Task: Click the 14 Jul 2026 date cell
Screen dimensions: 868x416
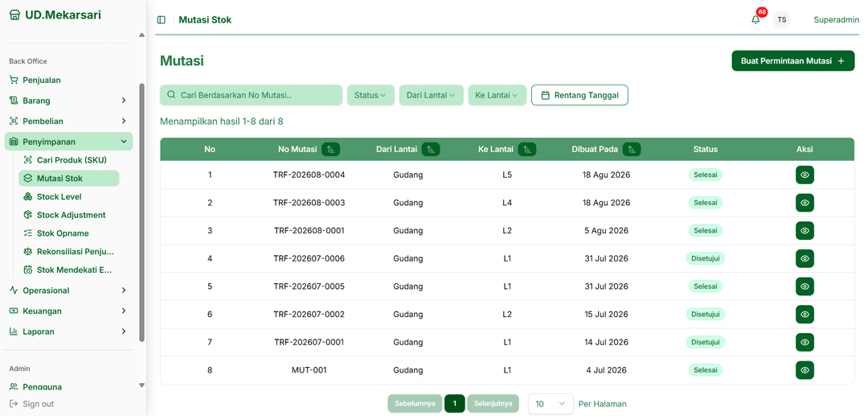Action: point(606,342)
